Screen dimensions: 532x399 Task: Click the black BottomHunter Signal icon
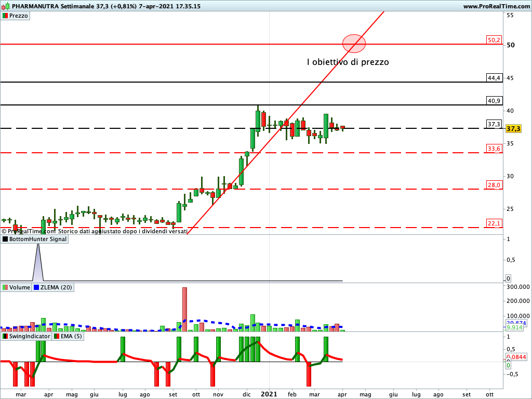point(5,240)
